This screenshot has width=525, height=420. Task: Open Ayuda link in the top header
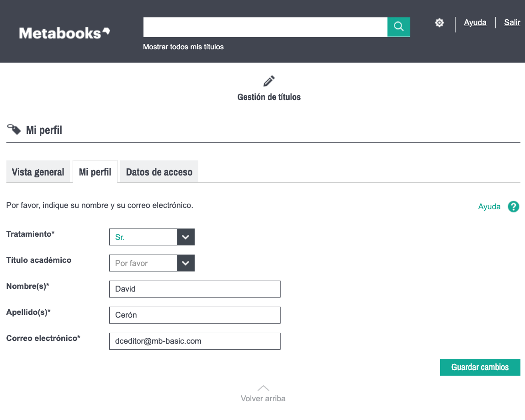pos(475,22)
